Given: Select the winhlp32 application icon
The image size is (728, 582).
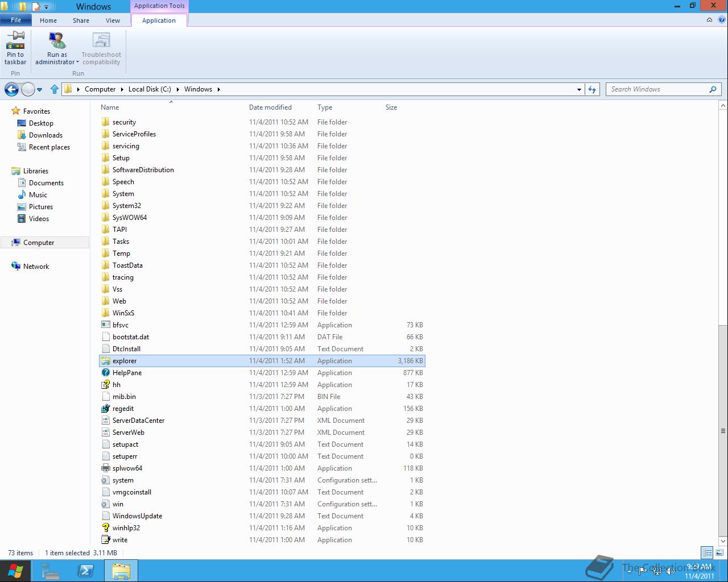Looking at the screenshot, I should pos(105,528).
